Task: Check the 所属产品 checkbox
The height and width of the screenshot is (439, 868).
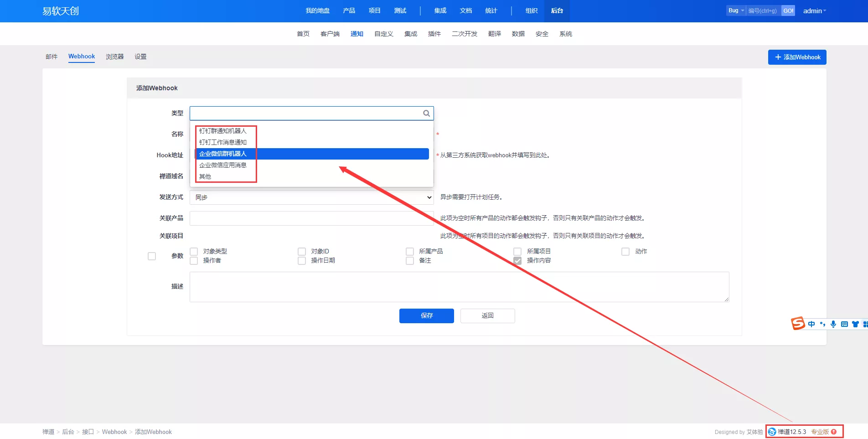Action: (x=410, y=252)
